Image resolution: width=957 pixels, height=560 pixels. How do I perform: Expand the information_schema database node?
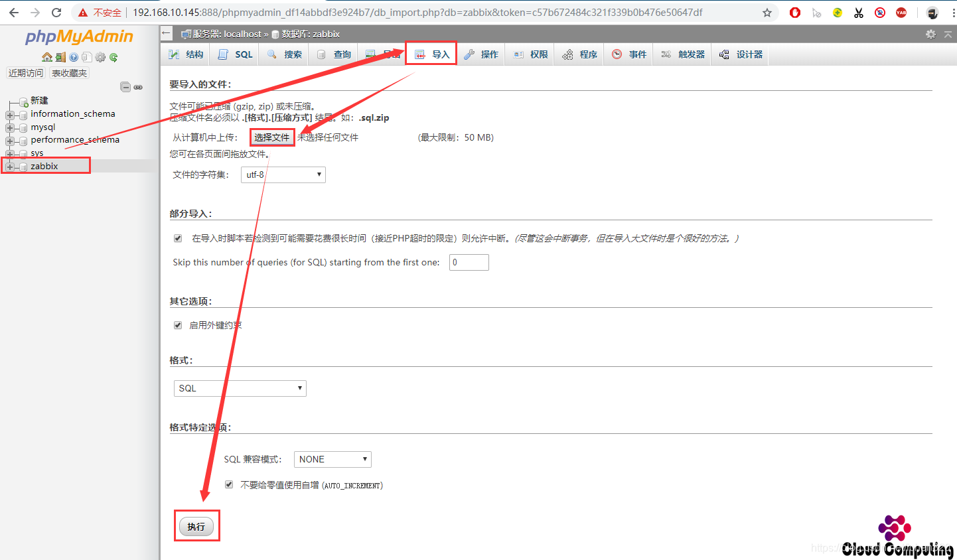[x=9, y=115]
